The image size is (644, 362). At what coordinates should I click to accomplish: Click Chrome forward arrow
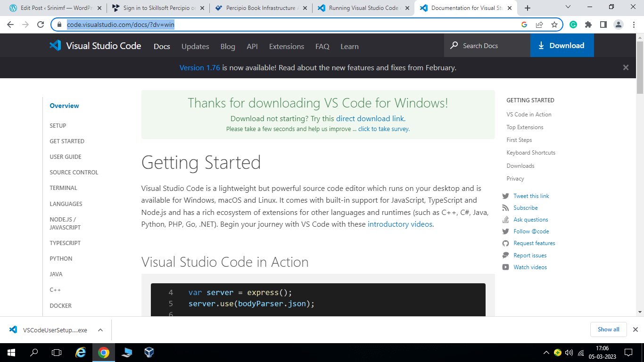[x=25, y=25]
